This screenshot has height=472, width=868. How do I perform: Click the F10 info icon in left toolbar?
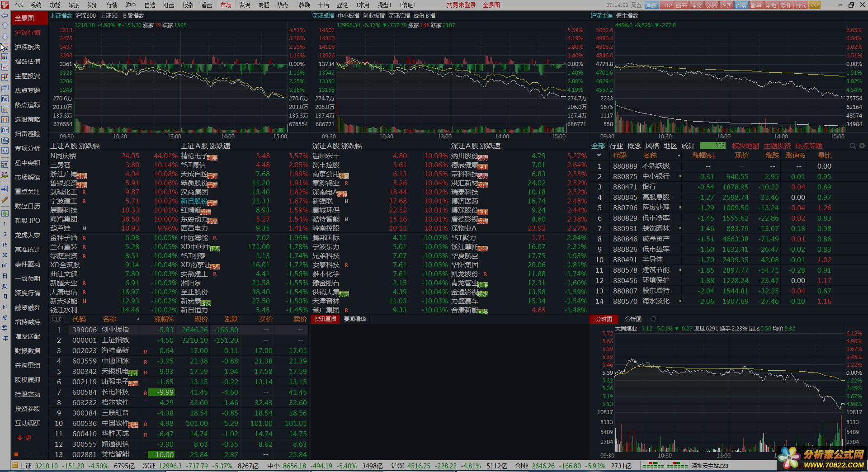point(5,99)
